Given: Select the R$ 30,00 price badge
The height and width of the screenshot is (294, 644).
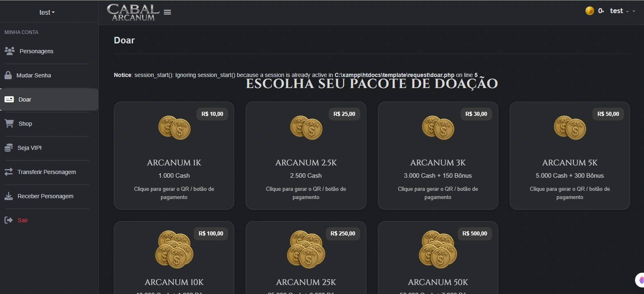Looking at the screenshot, I should [476, 114].
